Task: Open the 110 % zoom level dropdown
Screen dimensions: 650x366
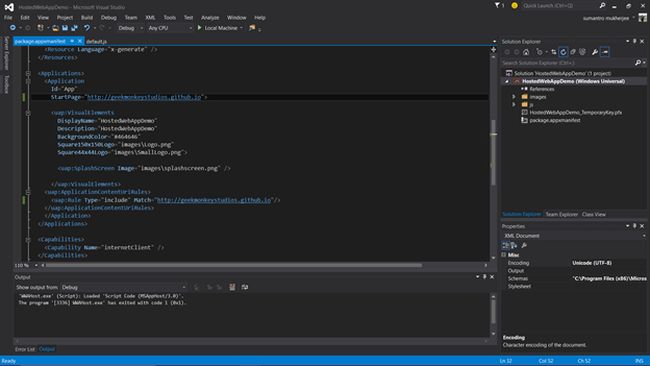Action: (36, 265)
